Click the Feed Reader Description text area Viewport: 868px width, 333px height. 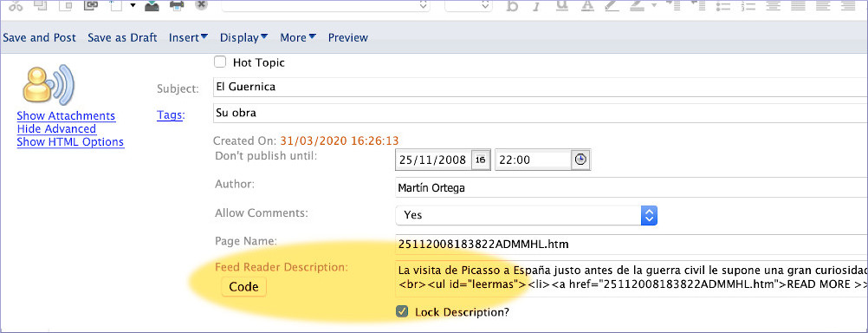pyautogui.click(x=632, y=278)
